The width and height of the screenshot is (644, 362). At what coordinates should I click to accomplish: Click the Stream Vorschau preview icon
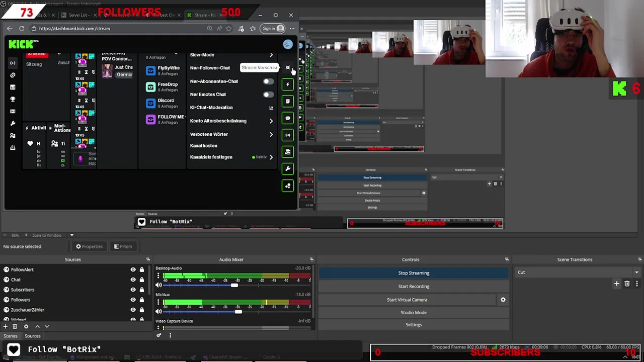(x=288, y=68)
